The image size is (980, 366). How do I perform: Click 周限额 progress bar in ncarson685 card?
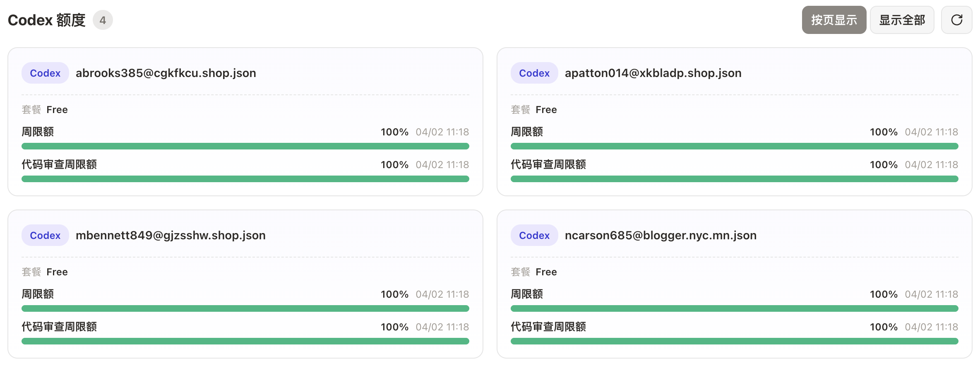735,308
